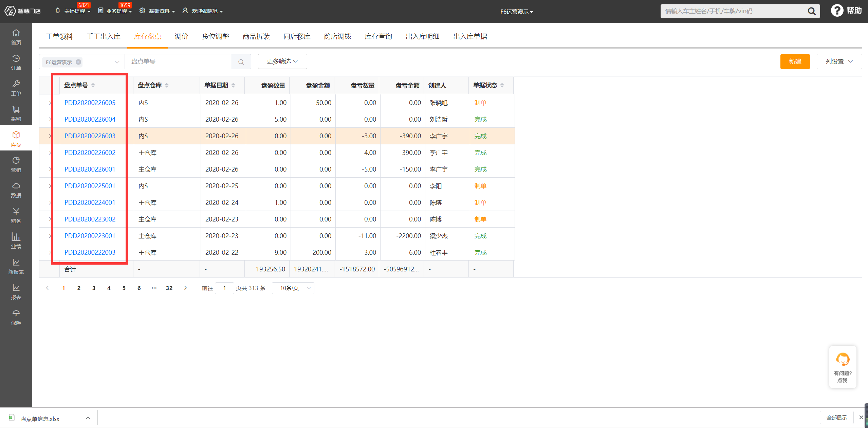
Task: Focus the 车主姓名/手机/车牌 search field
Action: click(x=733, y=11)
